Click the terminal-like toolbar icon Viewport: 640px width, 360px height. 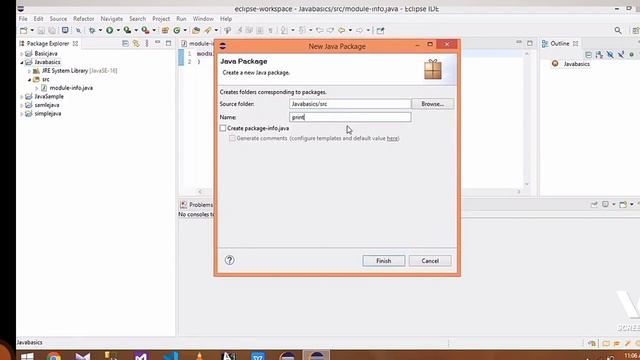[65, 30]
